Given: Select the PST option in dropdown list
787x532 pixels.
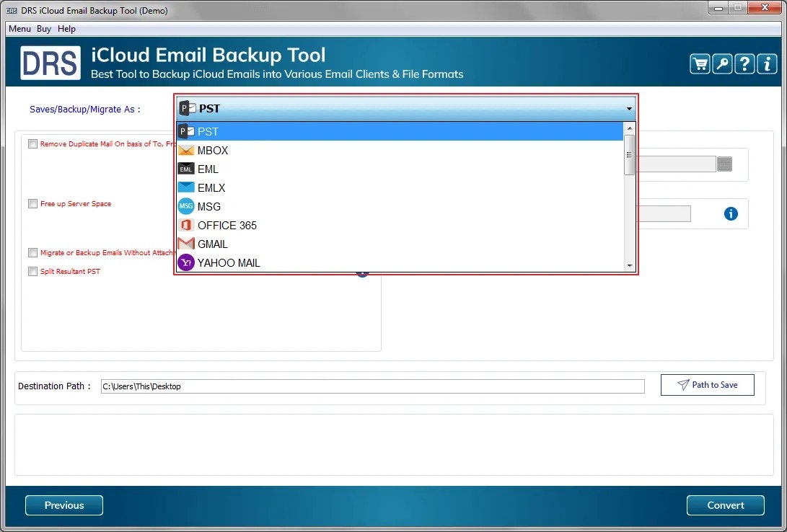Looking at the screenshot, I should pyautogui.click(x=400, y=131).
